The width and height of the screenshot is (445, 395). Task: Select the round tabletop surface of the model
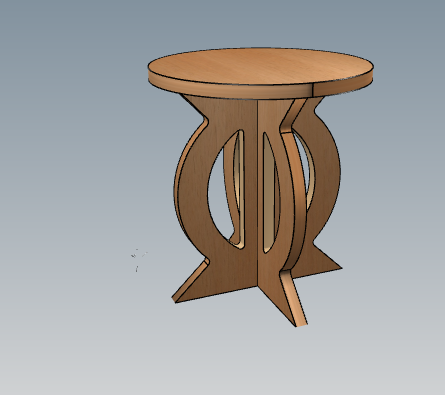point(260,66)
